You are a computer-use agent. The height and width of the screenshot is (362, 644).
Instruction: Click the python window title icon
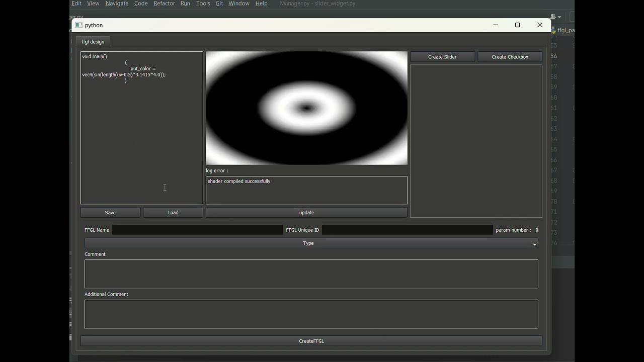78,25
